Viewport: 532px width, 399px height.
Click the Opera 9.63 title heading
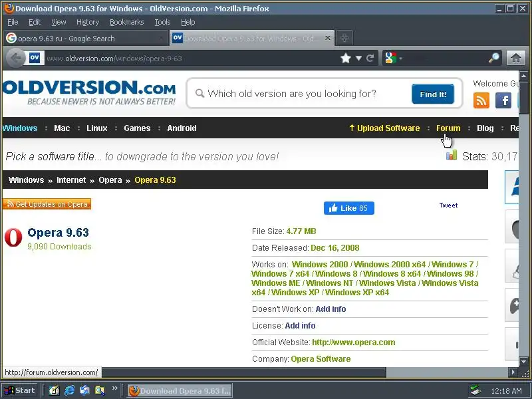pyautogui.click(x=59, y=232)
